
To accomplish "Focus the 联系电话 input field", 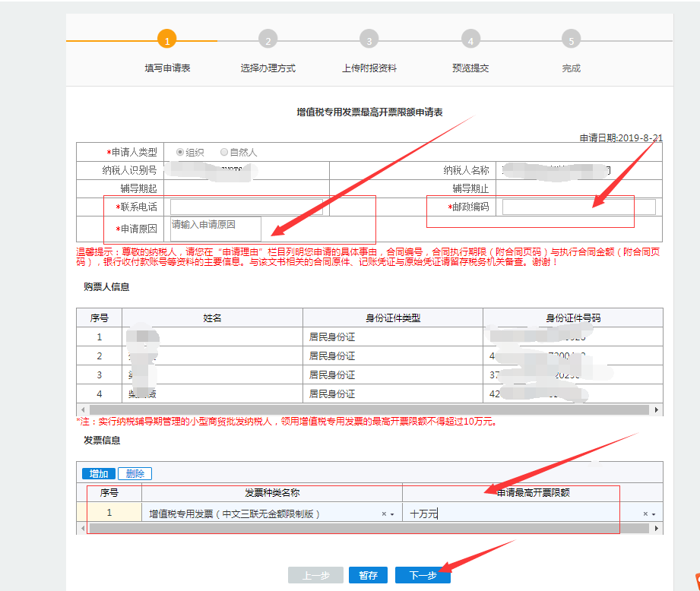I will coord(246,207).
